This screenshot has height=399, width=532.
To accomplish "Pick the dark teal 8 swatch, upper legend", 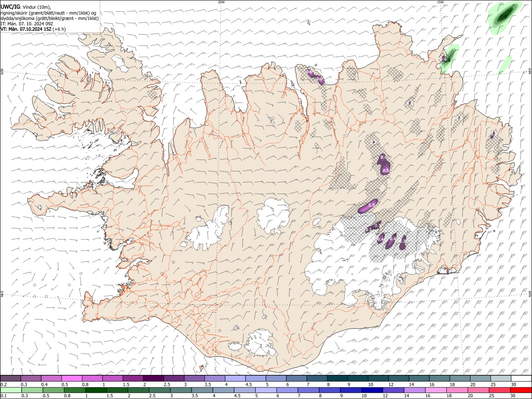I will (337, 378).
